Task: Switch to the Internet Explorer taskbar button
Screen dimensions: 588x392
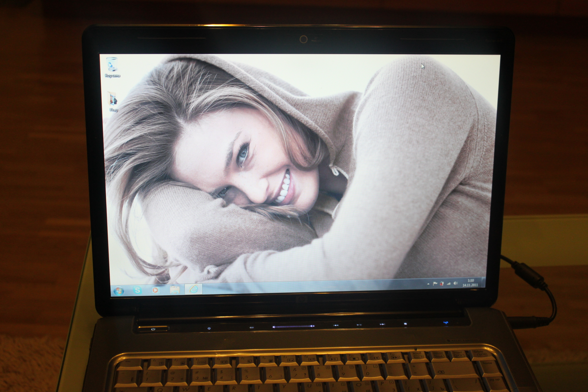Action: (193, 289)
